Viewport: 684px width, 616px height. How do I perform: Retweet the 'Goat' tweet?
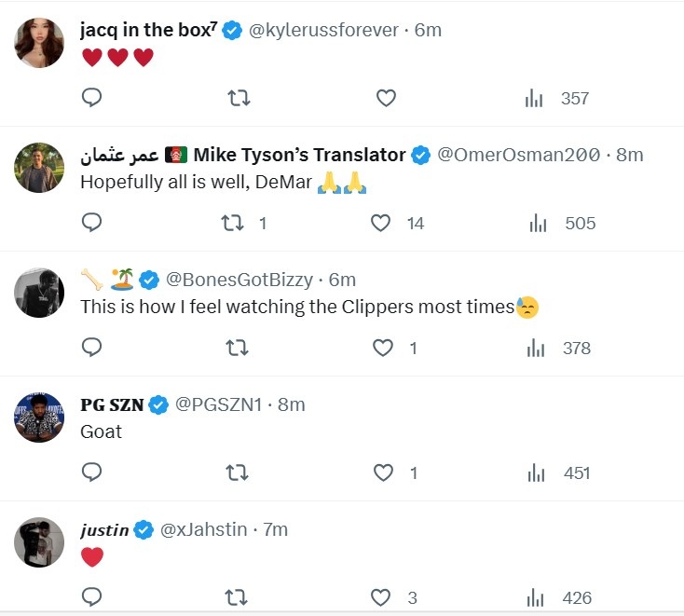(237, 472)
